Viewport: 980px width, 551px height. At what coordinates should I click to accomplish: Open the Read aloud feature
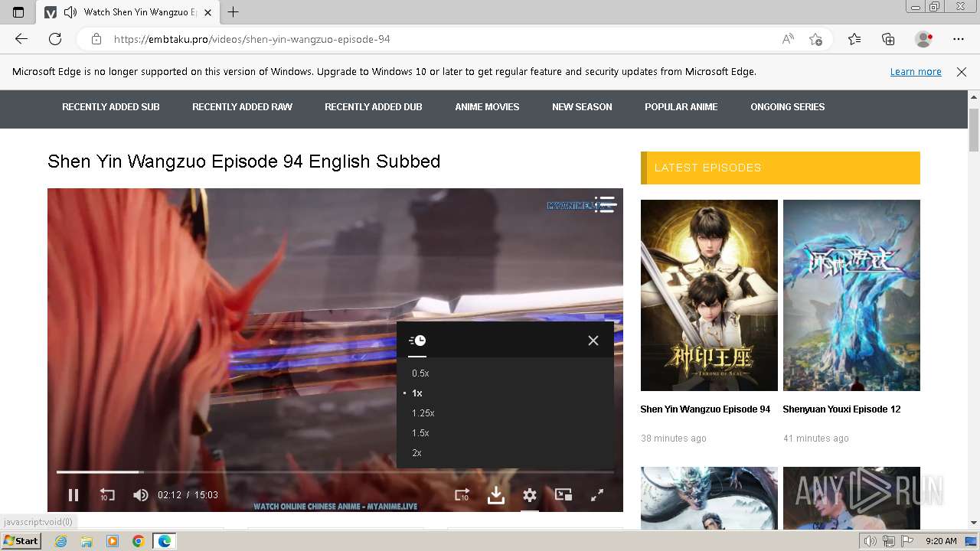pos(788,39)
